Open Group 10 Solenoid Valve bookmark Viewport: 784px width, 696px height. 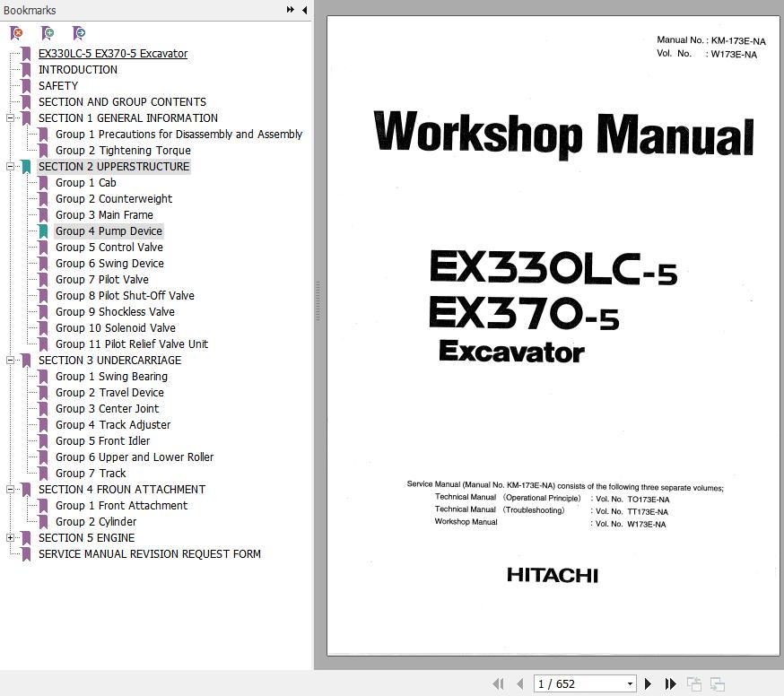116,328
